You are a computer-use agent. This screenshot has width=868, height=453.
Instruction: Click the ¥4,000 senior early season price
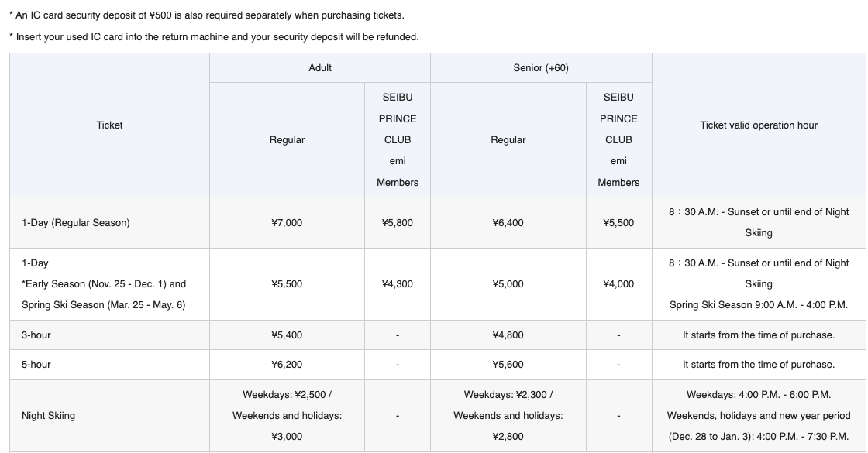pyautogui.click(x=618, y=283)
